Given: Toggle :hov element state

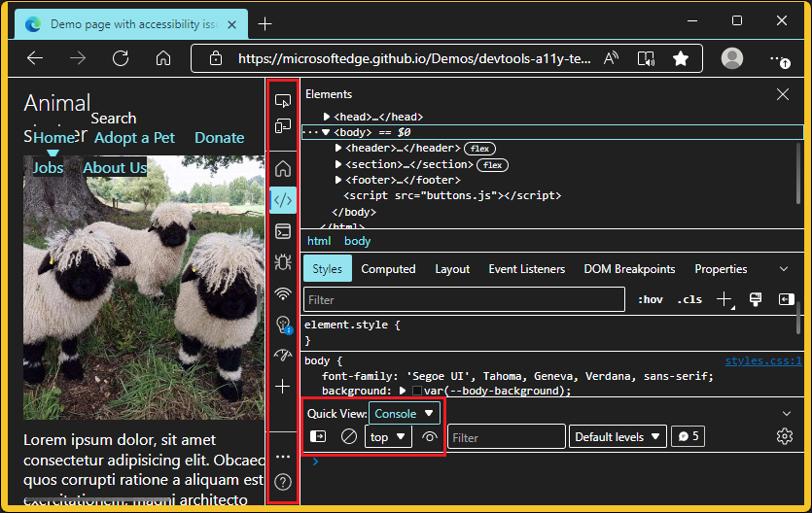Looking at the screenshot, I should (650, 299).
